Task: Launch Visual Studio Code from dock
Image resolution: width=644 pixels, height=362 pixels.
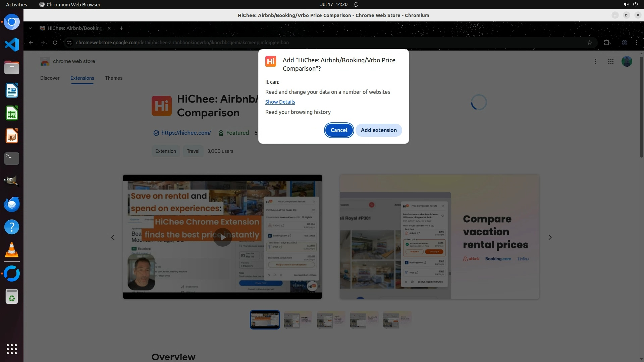Action: point(12,45)
